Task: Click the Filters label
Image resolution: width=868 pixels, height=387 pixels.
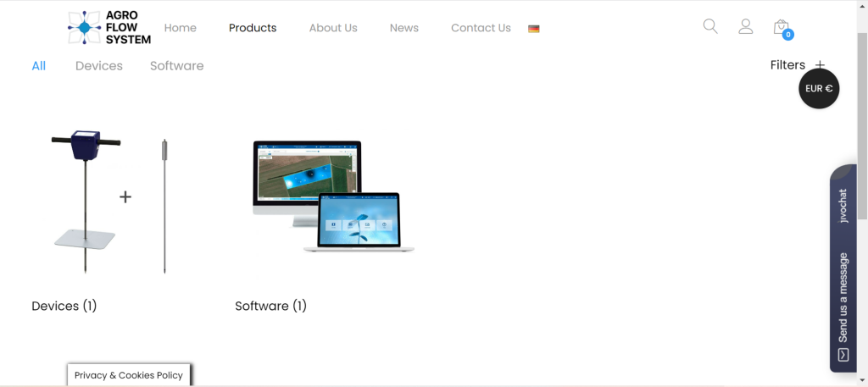Action: coord(787,65)
